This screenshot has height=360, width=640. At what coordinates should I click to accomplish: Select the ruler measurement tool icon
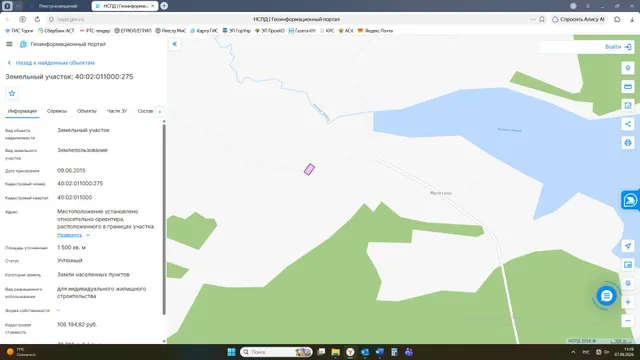point(628,87)
